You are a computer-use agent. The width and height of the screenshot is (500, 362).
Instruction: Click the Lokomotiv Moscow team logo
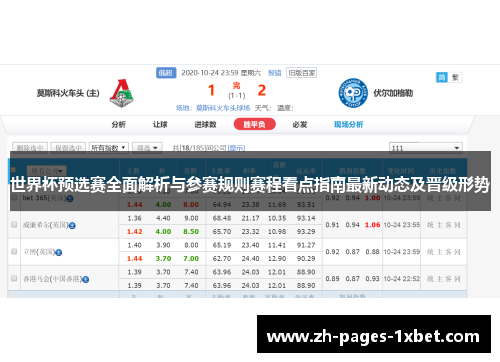(122, 93)
